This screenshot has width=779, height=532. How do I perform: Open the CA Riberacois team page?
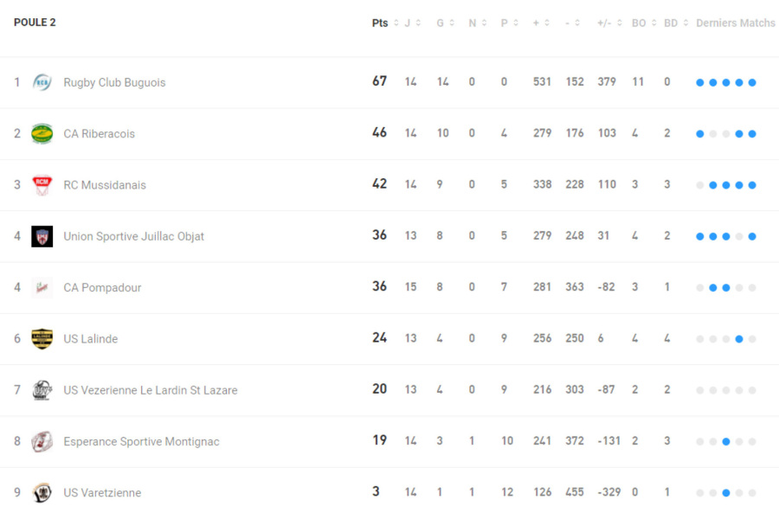click(x=99, y=133)
